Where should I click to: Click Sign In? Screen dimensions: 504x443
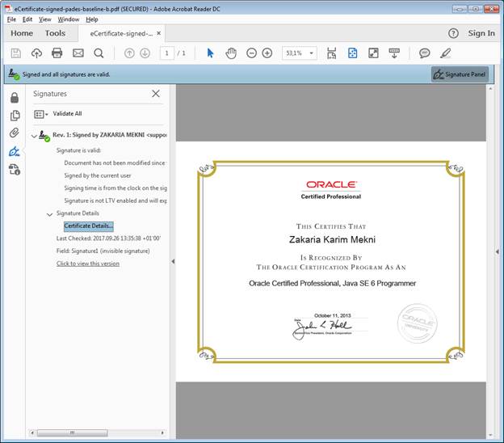pos(481,33)
